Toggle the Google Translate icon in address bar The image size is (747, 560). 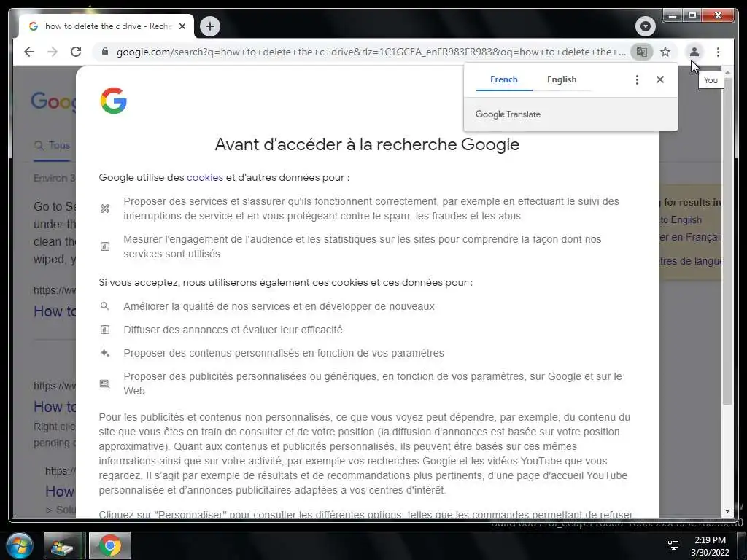click(642, 52)
